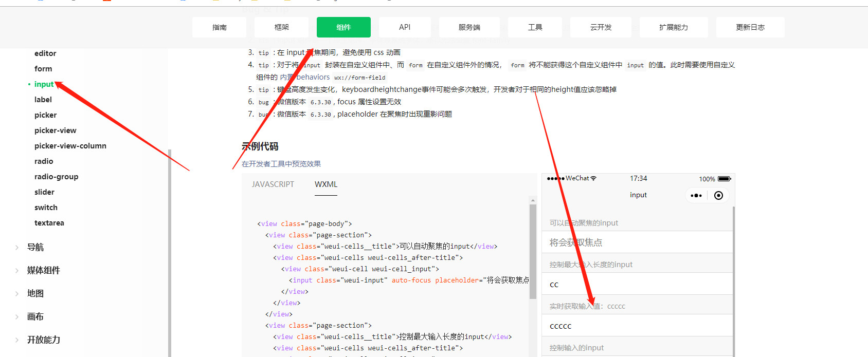Focus the 将会获取焦点 input field

point(637,242)
